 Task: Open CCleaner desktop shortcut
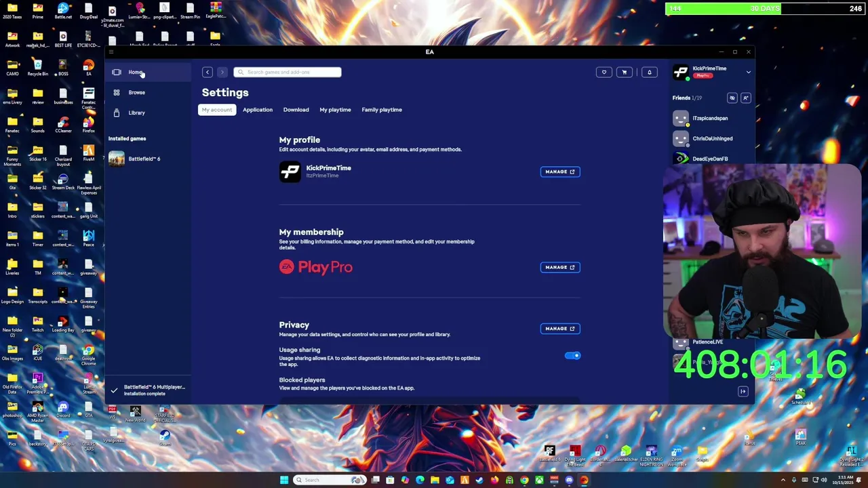pyautogui.click(x=63, y=125)
